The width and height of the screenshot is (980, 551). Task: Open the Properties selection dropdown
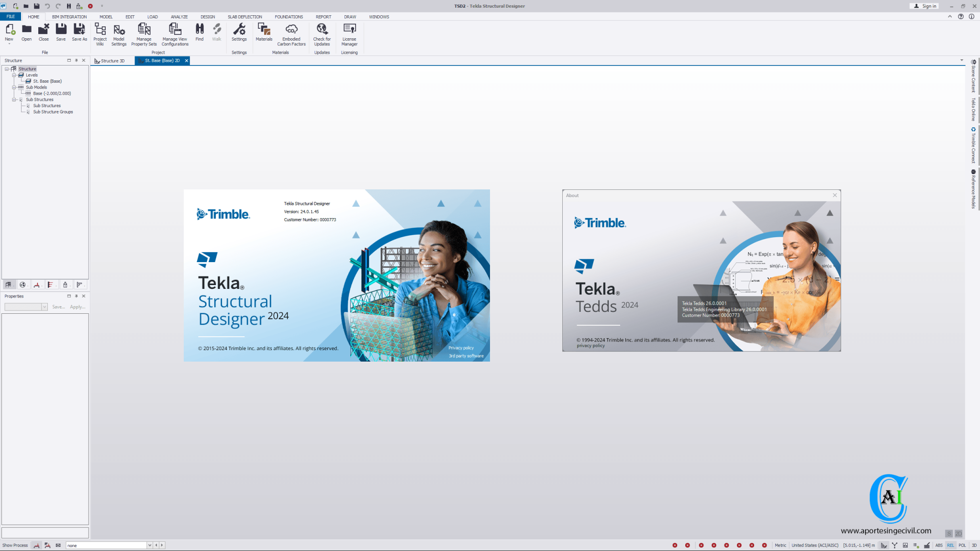pos(45,307)
